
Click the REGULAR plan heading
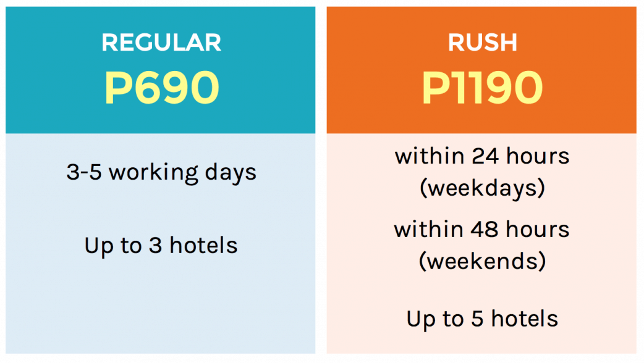(x=161, y=43)
